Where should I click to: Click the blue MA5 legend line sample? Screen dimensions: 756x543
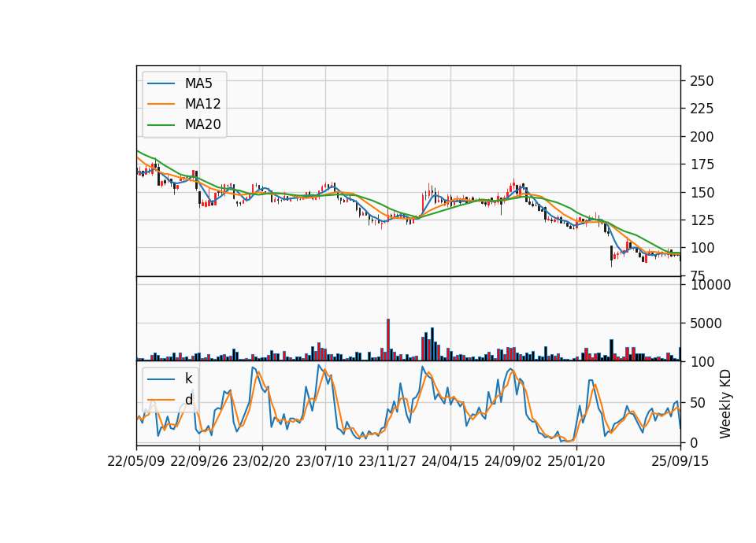[161, 83]
